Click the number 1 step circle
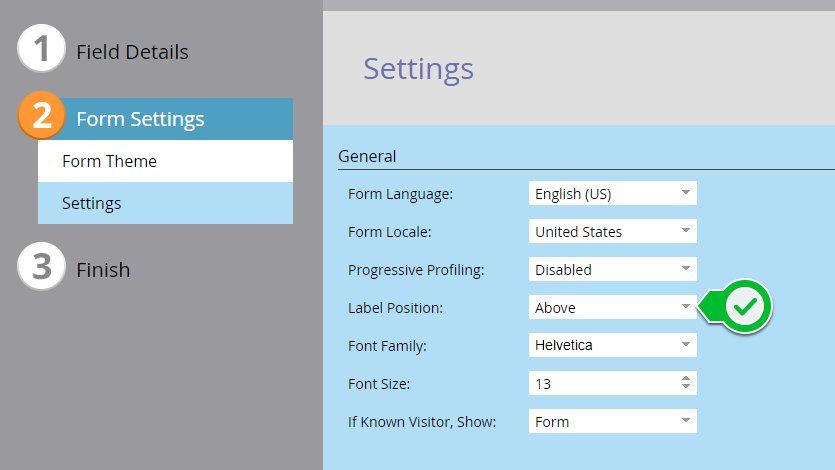 42,48
